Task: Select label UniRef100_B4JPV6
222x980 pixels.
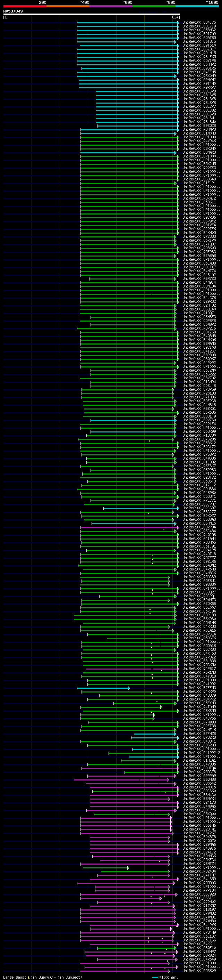Action: pos(199,925)
